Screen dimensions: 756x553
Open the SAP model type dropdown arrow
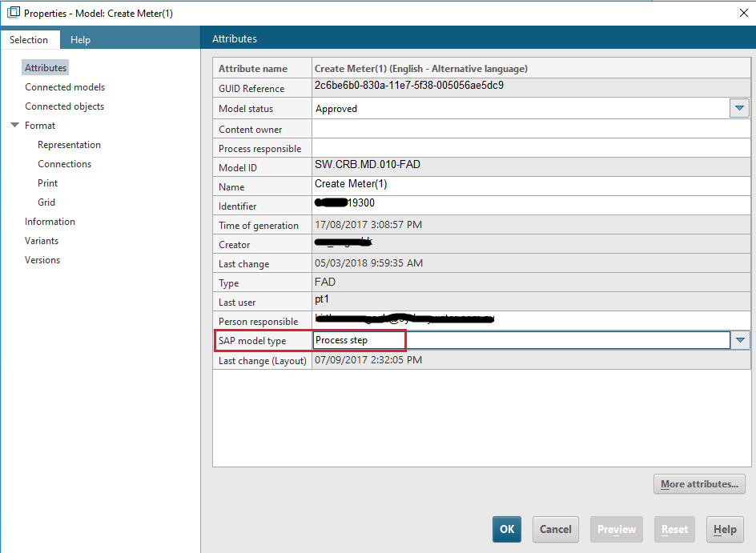[x=740, y=341]
